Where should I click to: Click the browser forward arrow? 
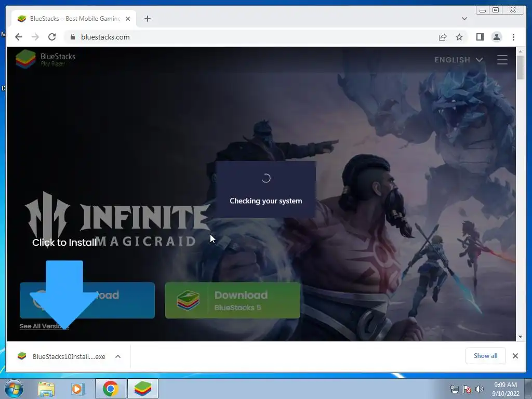tap(35, 37)
